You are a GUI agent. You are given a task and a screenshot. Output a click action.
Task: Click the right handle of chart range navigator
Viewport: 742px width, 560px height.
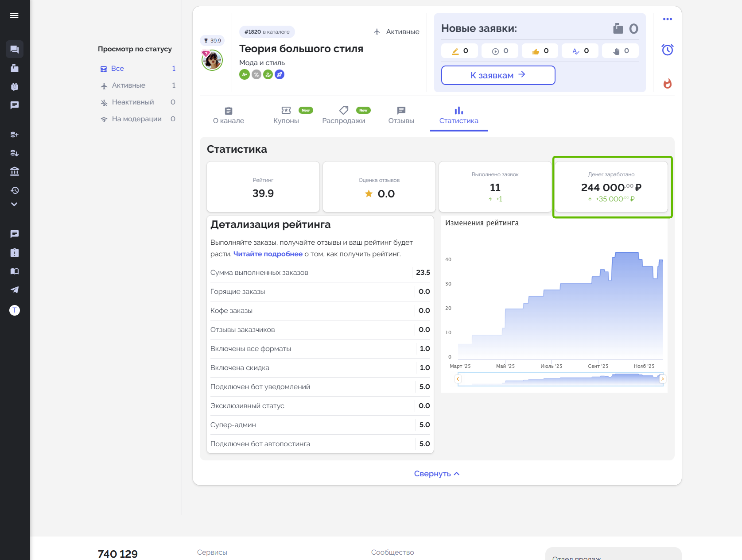(x=663, y=379)
